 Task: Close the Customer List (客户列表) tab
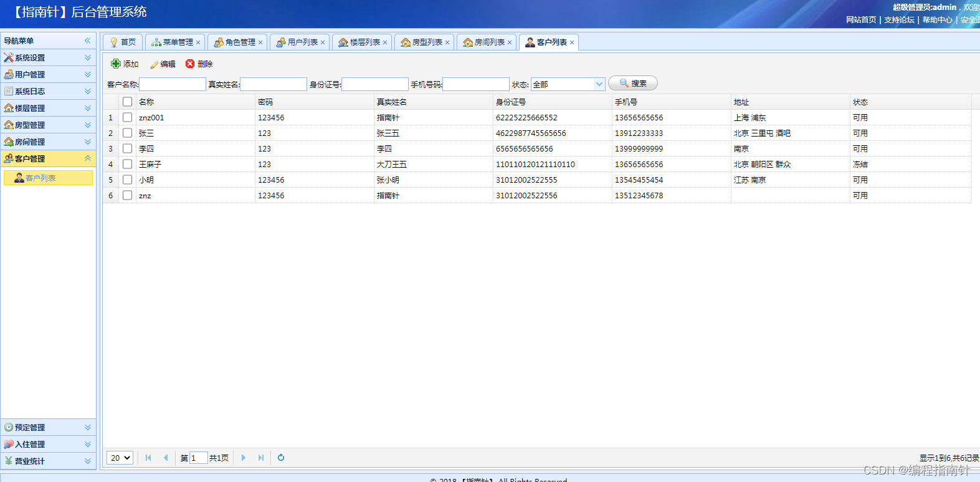pyautogui.click(x=572, y=42)
